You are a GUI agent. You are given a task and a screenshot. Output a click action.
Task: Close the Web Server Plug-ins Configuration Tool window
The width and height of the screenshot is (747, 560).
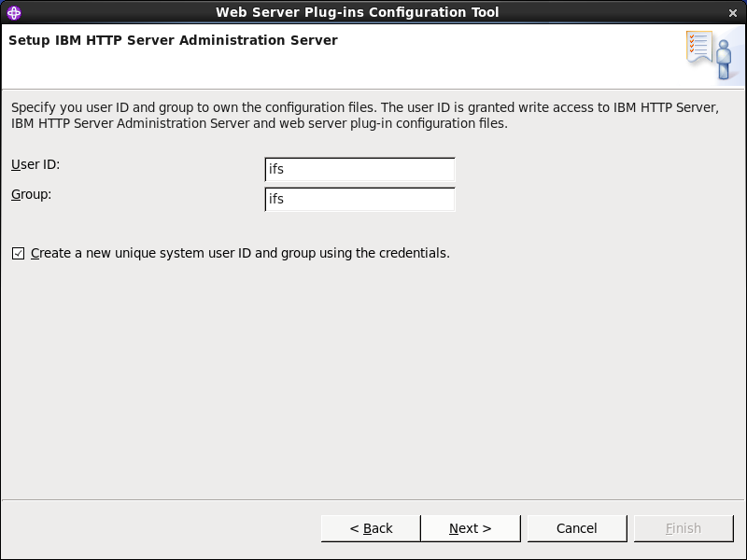pyautogui.click(x=733, y=13)
